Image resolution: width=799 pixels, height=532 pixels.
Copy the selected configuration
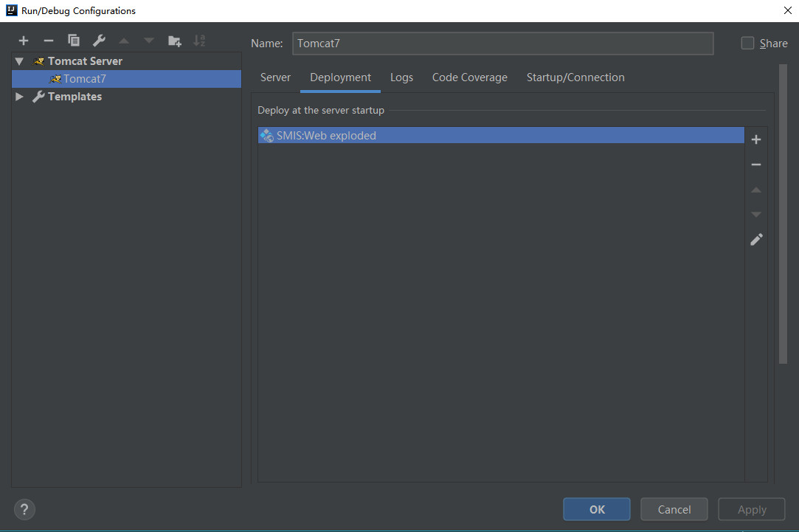click(73, 41)
